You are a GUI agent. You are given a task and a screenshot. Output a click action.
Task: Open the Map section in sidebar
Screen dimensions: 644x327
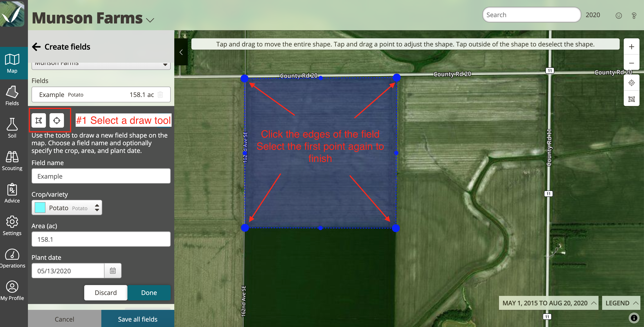[x=12, y=63]
